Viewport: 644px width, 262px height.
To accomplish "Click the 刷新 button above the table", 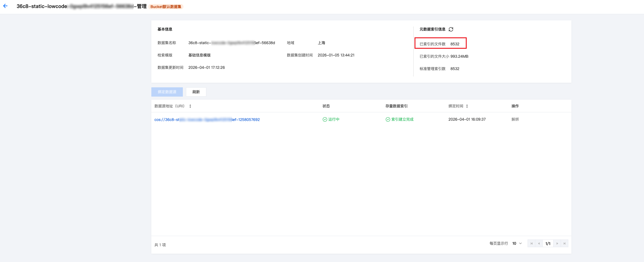I will (x=196, y=92).
